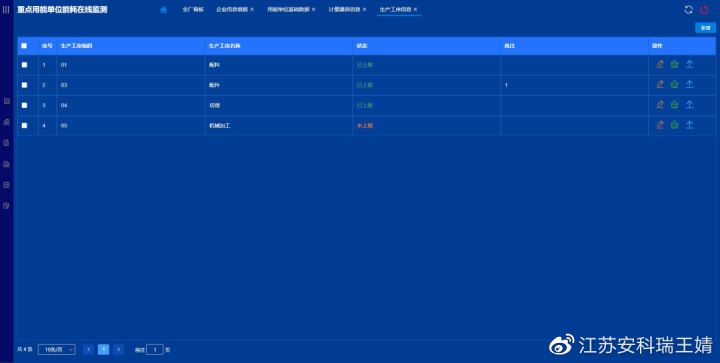Click the edit pencil icon for row 01
The height and width of the screenshot is (363, 720).
[660, 65]
